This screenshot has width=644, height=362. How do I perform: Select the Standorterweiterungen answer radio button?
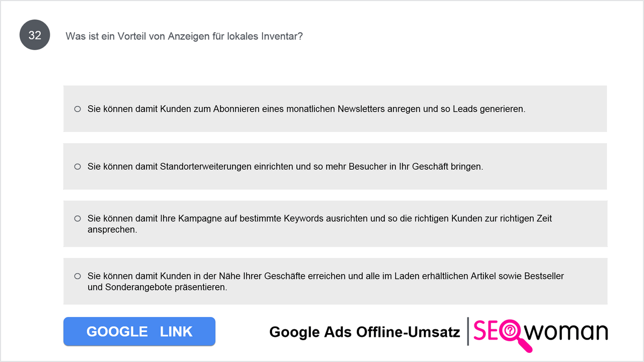77,167
